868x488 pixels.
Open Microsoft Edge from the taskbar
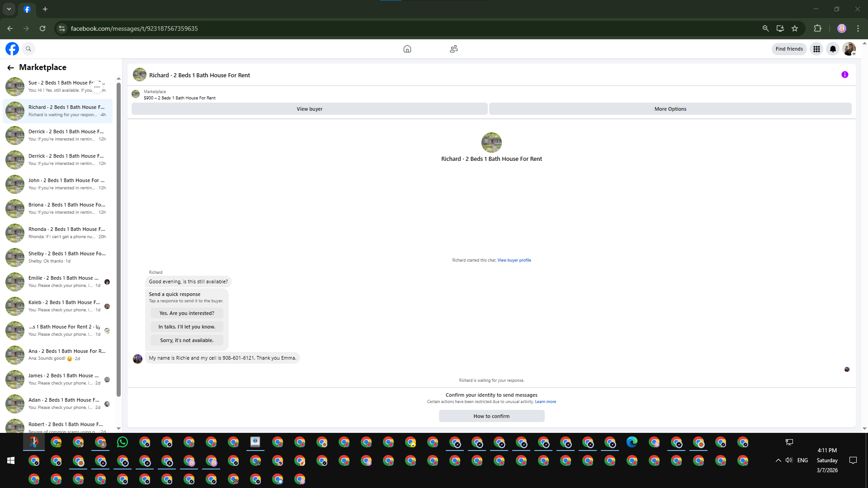click(632, 442)
